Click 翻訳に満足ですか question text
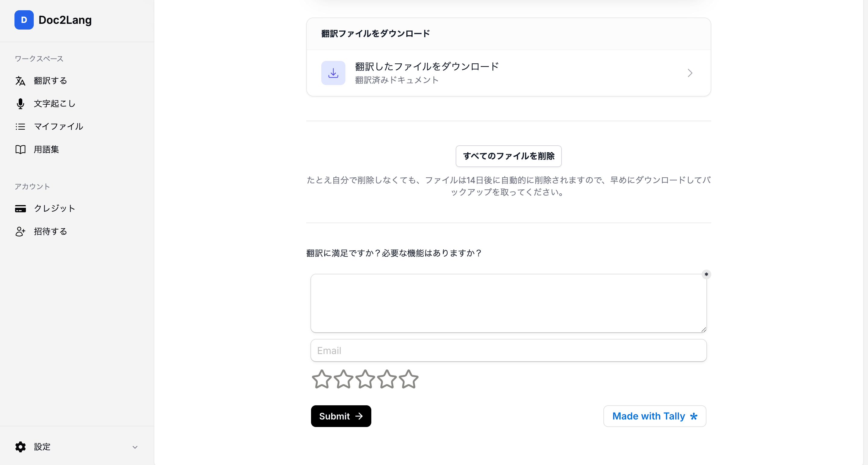The height and width of the screenshot is (465, 868). (x=394, y=253)
